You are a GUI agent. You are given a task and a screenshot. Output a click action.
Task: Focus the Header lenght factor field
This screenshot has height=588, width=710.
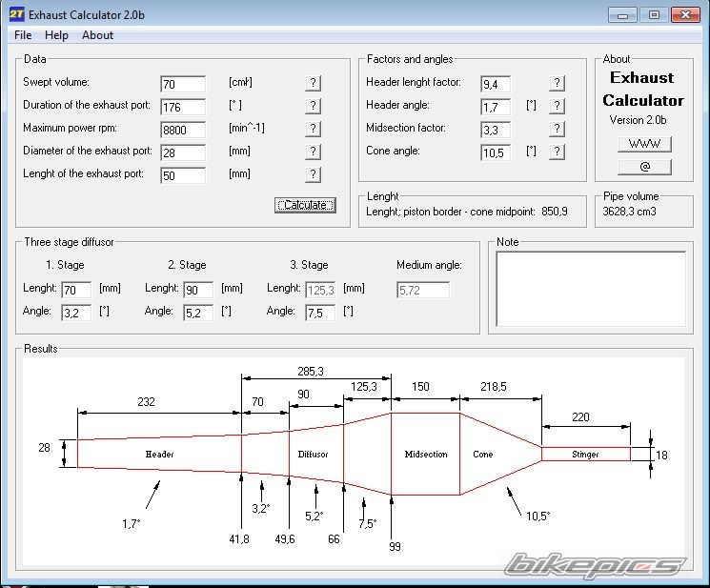coord(496,84)
